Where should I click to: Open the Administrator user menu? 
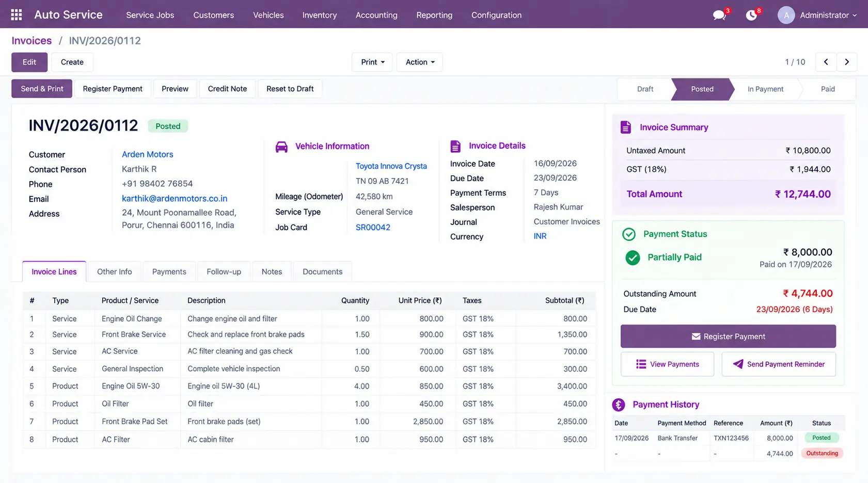(x=828, y=15)
